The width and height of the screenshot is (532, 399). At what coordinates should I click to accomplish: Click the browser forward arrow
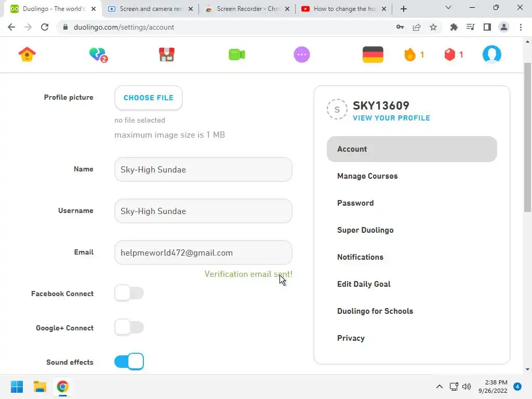28,27
